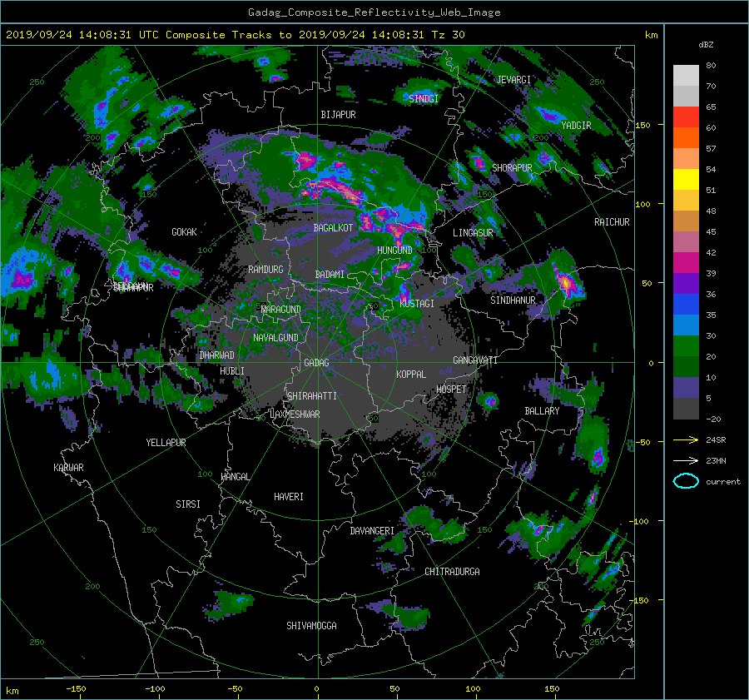The height and width of the screenshot is (700, 749).
Task: Select the YADGIR label
Action: [576, 126]
